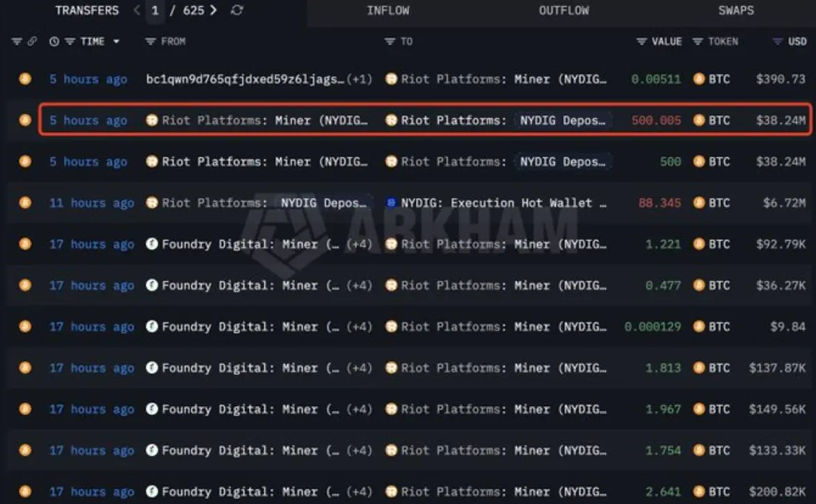Open NYDIG Deposit recipient of 500 BTC transfer
The width and height of the screenshot is (816, 504).
563,162
